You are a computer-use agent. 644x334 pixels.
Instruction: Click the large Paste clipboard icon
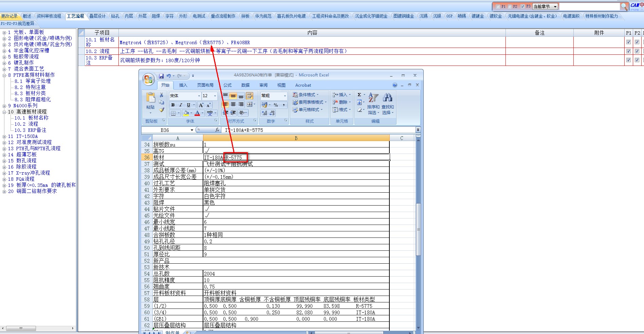pyautogui.click(x=150, y=98)
